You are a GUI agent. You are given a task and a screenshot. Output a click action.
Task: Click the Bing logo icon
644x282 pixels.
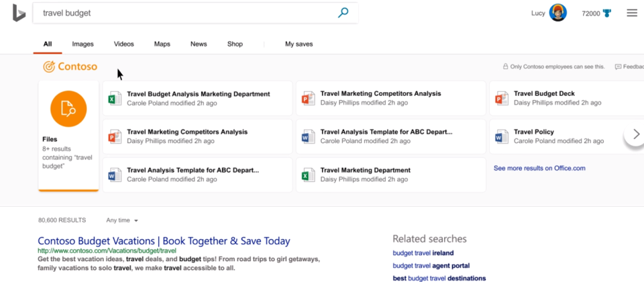(x=19, y=13)
